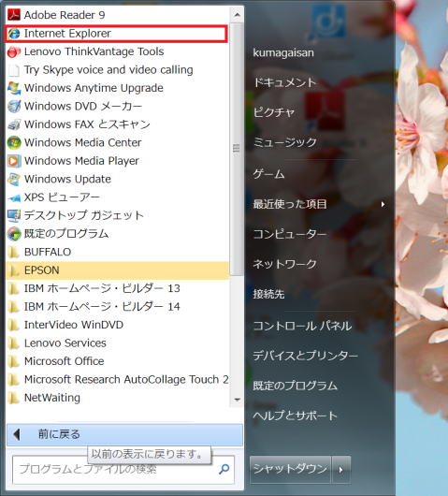Open 既定のプログラム in right pane

pyautogui.click(x=295, y=386)
